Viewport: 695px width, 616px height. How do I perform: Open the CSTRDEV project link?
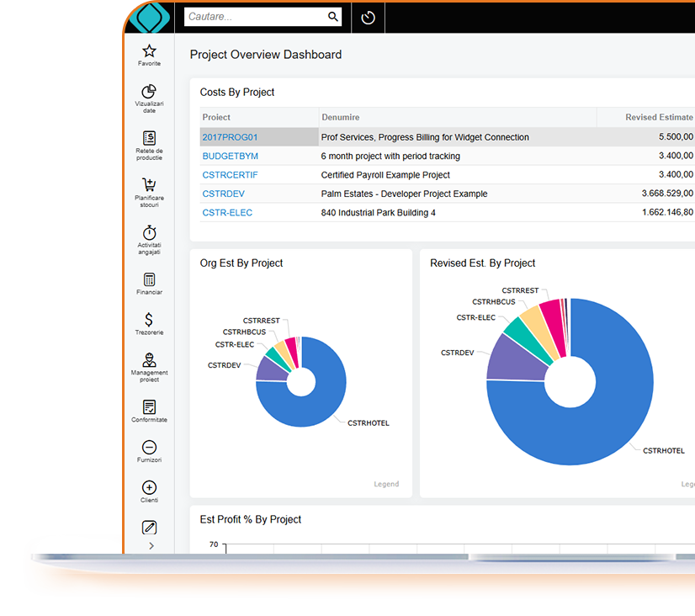[223, 193]
